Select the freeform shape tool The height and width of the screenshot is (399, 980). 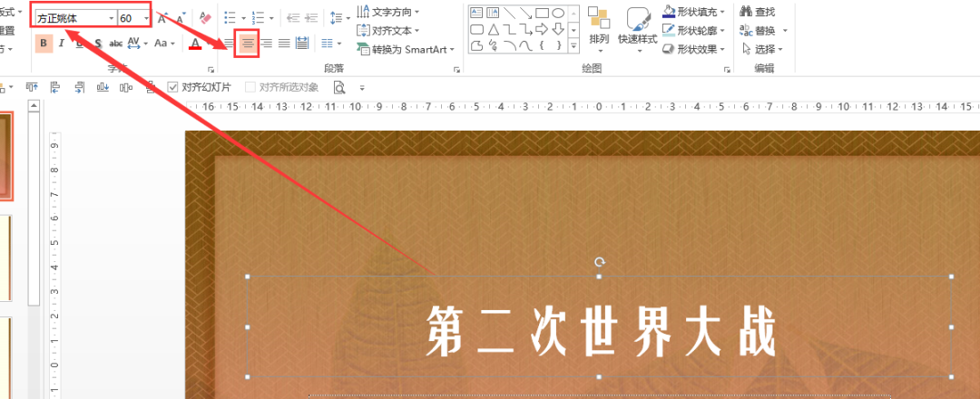click(x=476, y=45)
